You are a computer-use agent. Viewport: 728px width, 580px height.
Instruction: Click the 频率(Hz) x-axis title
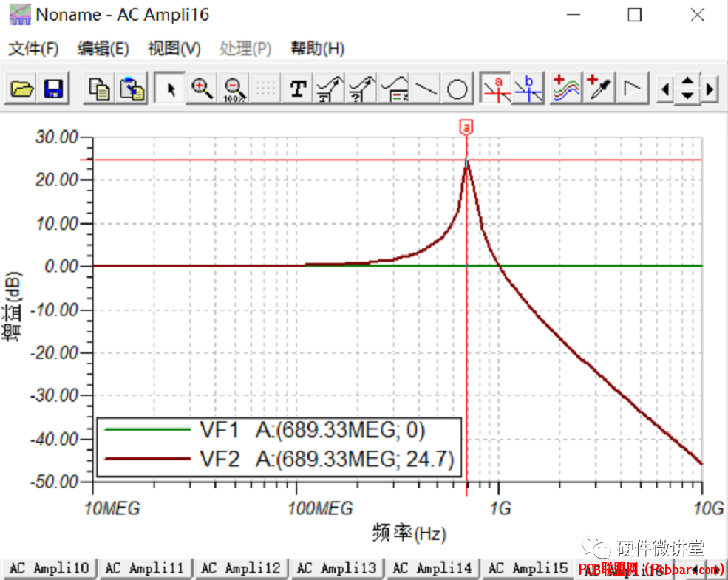pos(409,533)
